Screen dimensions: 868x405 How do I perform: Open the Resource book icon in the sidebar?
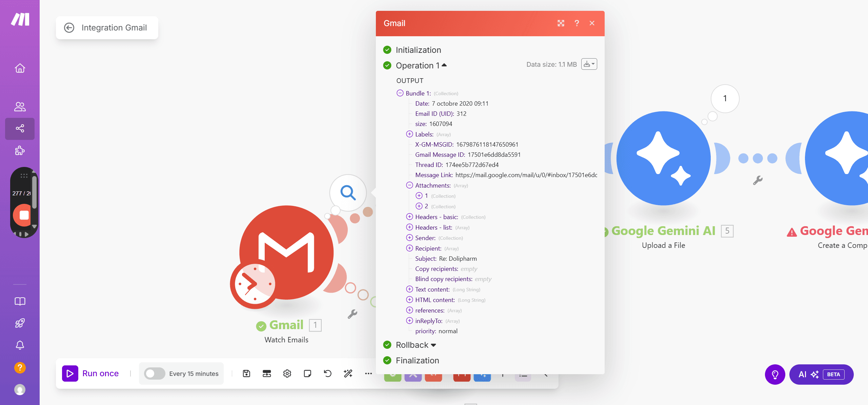tap(20, 301)
